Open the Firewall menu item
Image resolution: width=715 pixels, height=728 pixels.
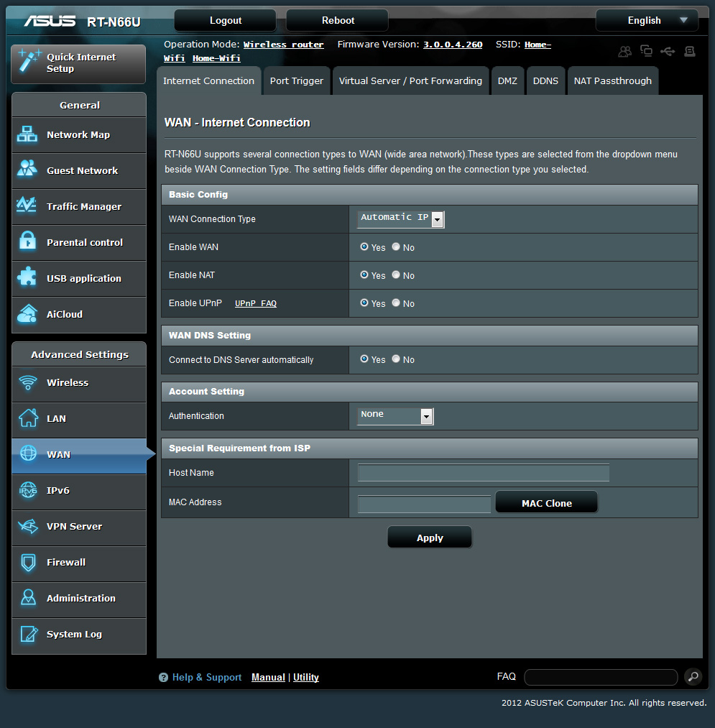(79, 563)
